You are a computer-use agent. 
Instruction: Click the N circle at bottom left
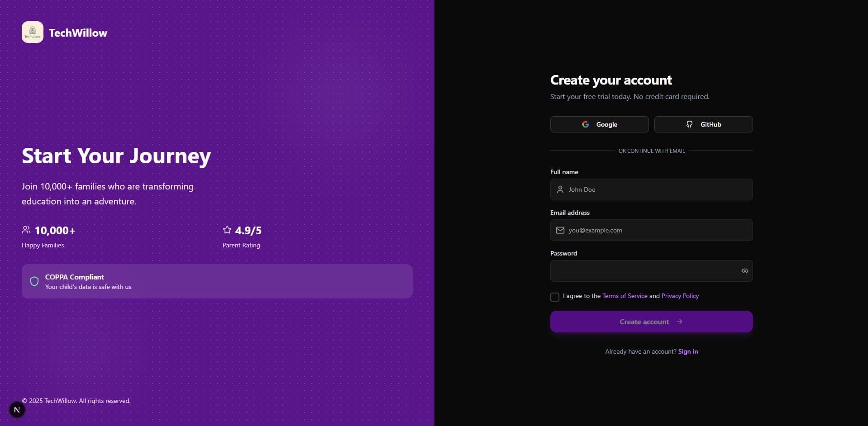(17, 410)
